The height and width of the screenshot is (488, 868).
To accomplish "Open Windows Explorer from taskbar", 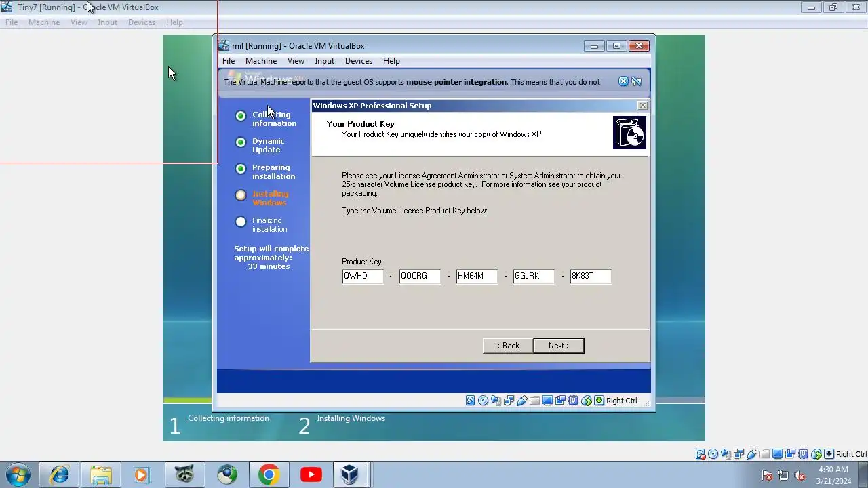I will point(101,474).
